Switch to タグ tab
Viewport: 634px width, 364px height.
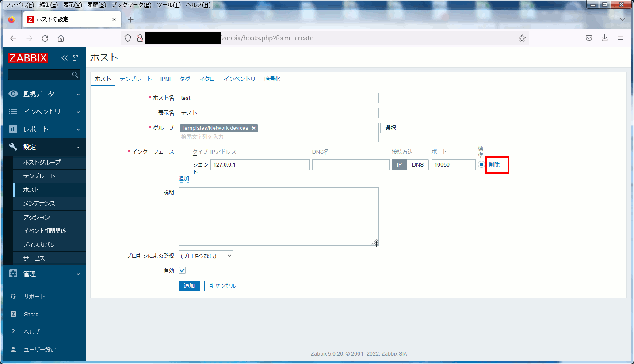pyautogui.click(x=185, y=79)
